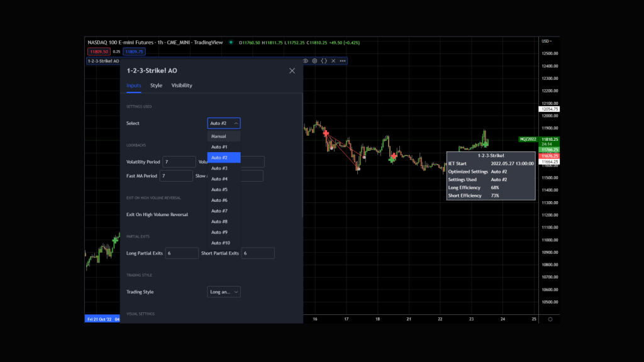Open the USD currency selector
This screenshot has height=362, width=644.
(547, 41)
